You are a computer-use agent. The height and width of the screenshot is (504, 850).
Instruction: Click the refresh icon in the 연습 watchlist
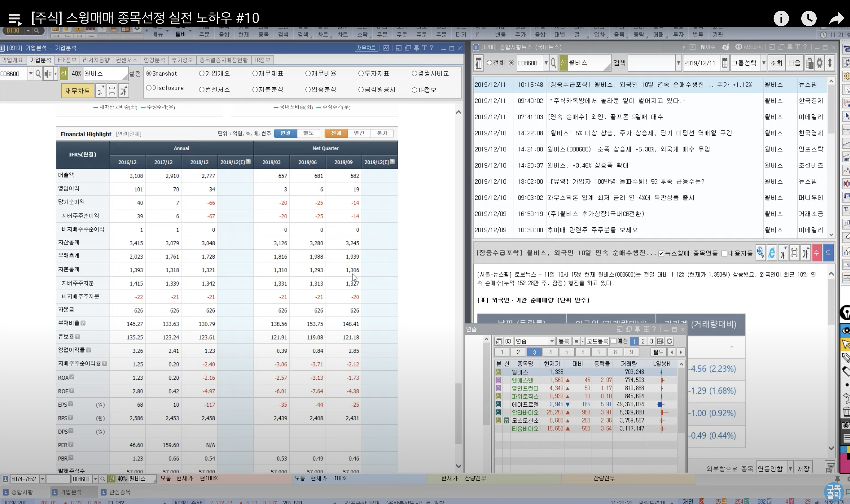tap(669, 341)
